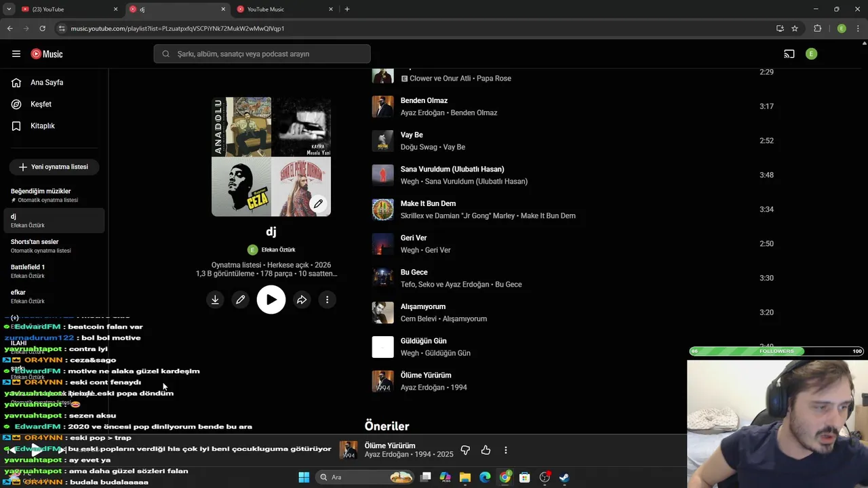868x488 pixels.
Task: Open Steam from taskbar
Action: coord(564,477)
